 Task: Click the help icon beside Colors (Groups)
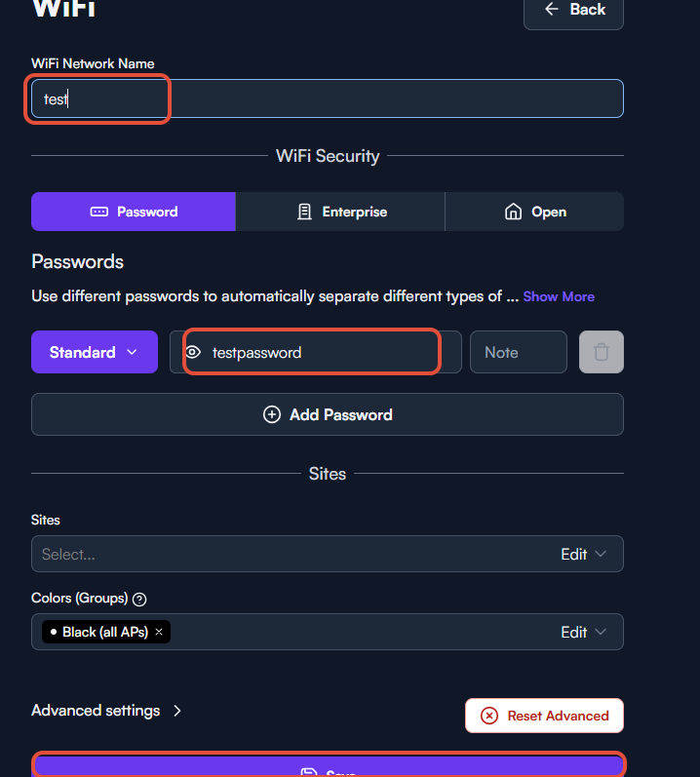pos(139,600)
